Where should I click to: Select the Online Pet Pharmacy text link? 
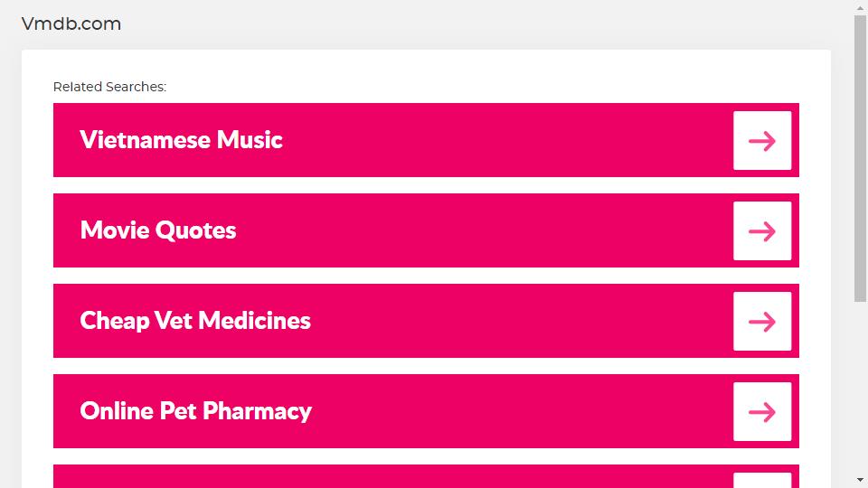195,411
